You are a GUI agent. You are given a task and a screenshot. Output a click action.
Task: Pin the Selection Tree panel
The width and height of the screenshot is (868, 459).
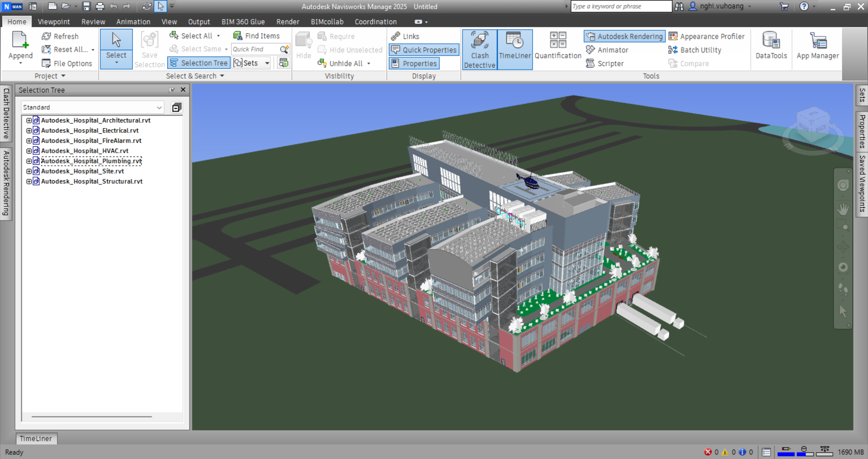tap(172, 90)
